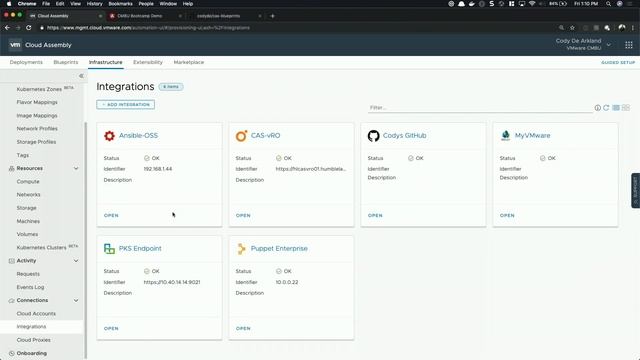Open the Cody De Arkland user dropdown
The height and width of the screenshot is (360, 640).
[609, 44]
